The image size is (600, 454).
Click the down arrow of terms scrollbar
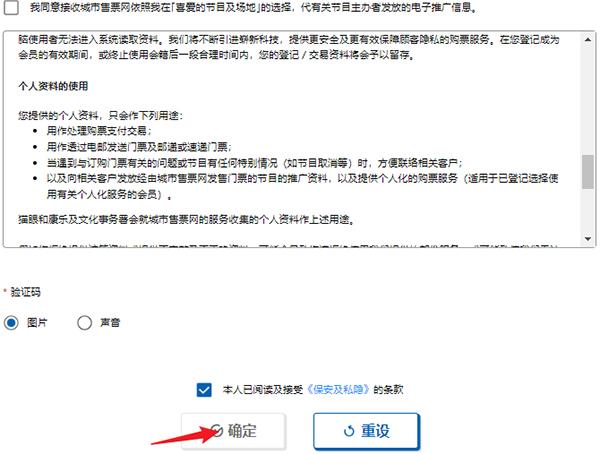point(588,239)
